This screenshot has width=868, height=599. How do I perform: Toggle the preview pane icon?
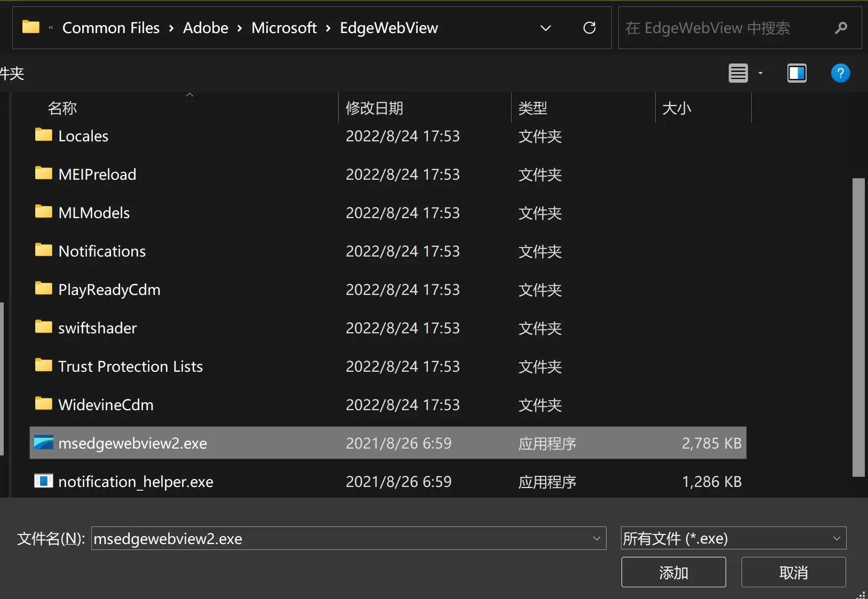(x=797, y=73)
